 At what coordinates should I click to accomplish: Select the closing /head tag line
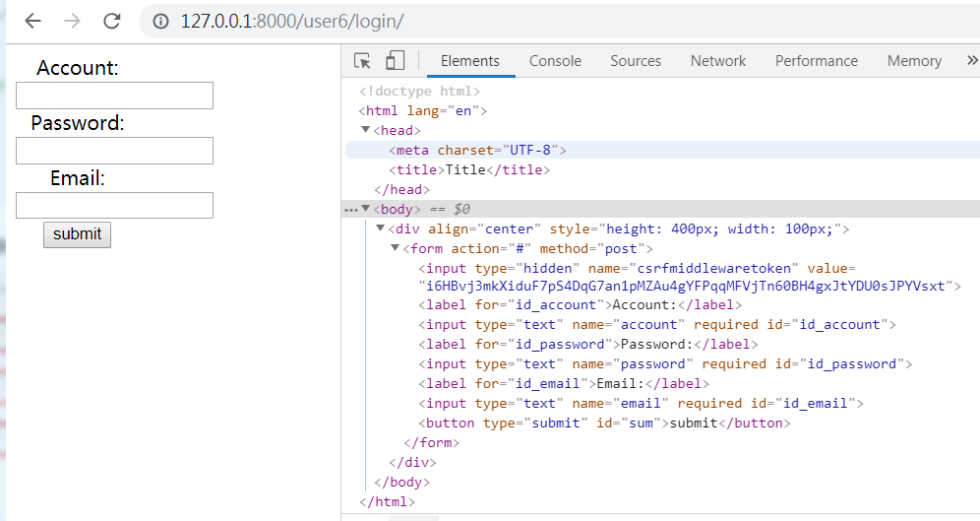point(401,189)
